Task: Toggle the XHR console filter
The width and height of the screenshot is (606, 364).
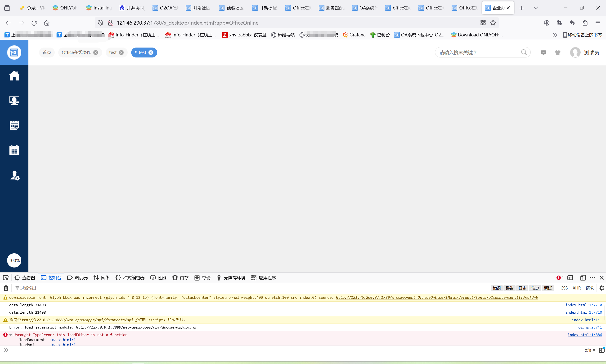Action: coord(577,288)
